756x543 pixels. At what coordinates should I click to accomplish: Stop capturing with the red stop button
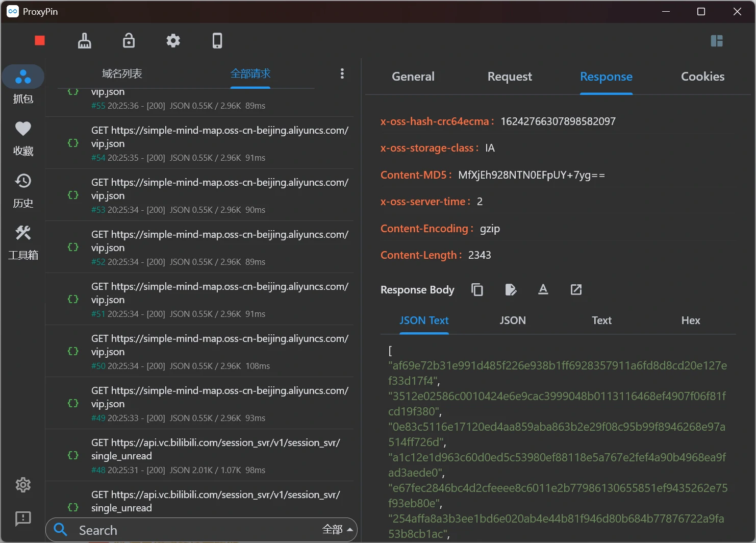(x=40, y=41)
